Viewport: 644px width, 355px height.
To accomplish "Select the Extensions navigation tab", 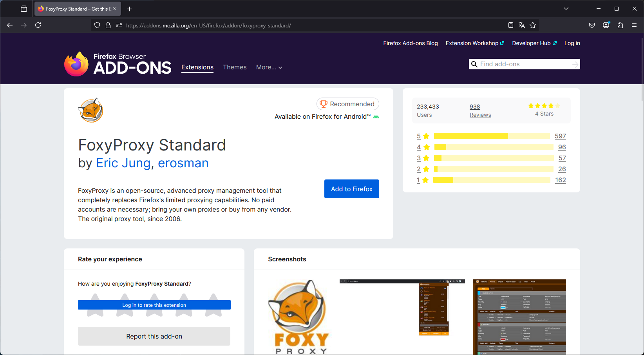I will coord(197,67).
